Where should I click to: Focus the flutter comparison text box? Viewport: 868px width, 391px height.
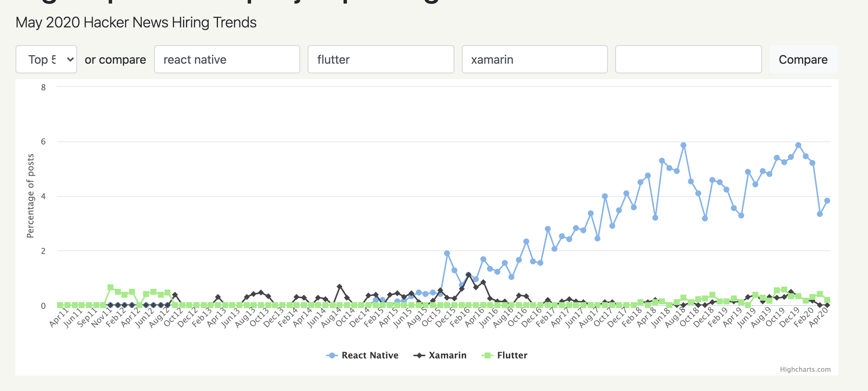381,59
